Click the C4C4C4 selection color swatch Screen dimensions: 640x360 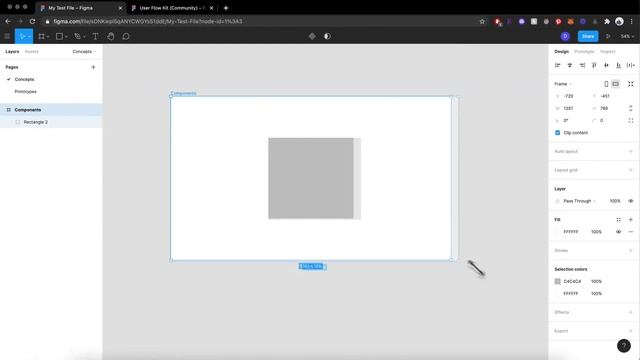click(x=558, y=281)
